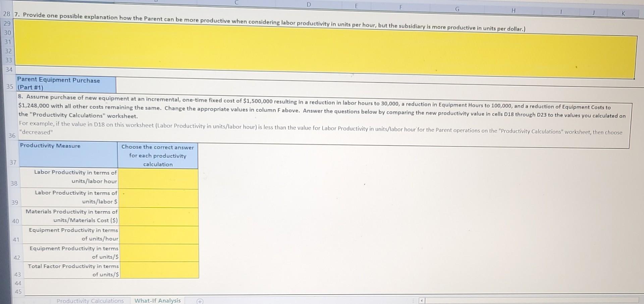The image size is (644, 304).
Task: Click the Parent Equipment Purchase (Part #1) cell
Action: pyautogui.click(x=65, y=84)
